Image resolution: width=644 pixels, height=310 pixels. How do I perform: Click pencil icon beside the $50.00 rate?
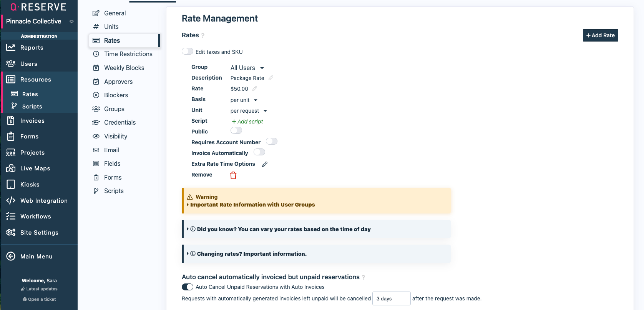[255, 88]
